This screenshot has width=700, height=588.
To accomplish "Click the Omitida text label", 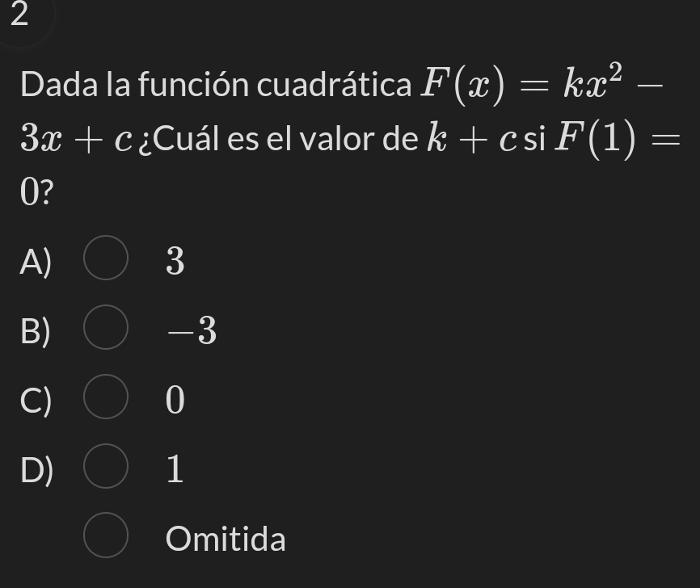I will (225, 539).
